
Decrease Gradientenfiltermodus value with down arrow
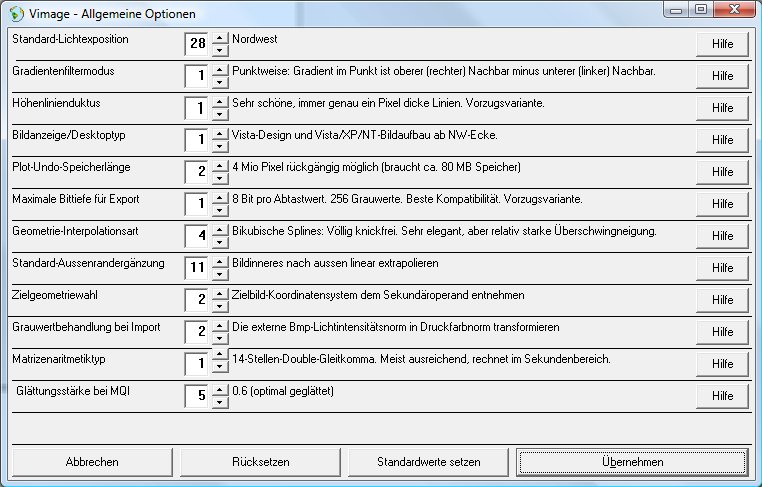[x=220, y=83]
